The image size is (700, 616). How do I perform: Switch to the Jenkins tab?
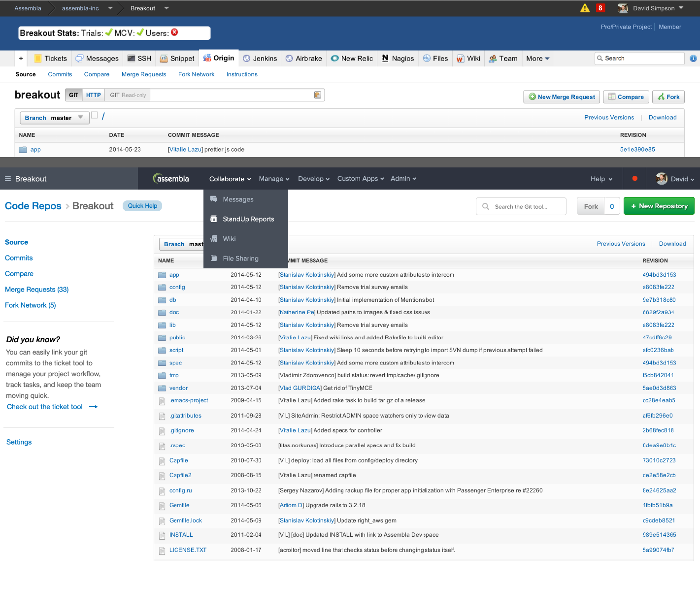[x=260, y=58]
